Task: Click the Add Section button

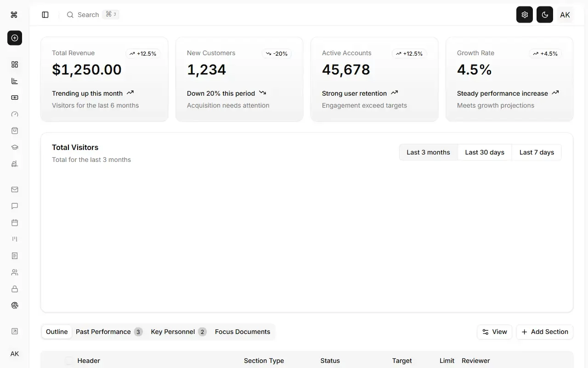Action: coord(545,332)
